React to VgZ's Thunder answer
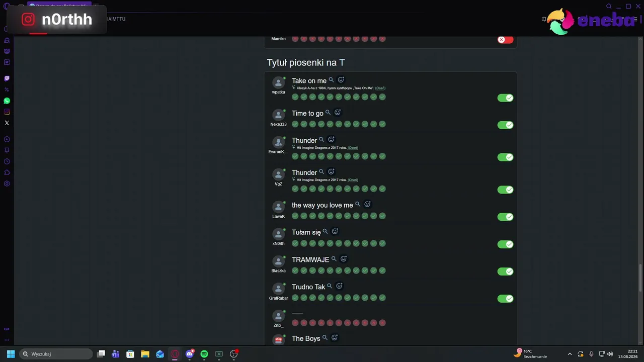The width and height of the screenshot is (644, 362). click(x=331, y=172)
